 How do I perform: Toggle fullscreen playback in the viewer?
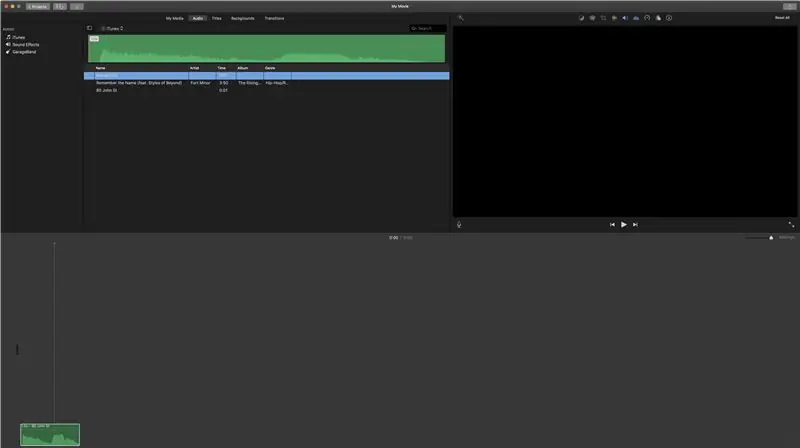791,225
